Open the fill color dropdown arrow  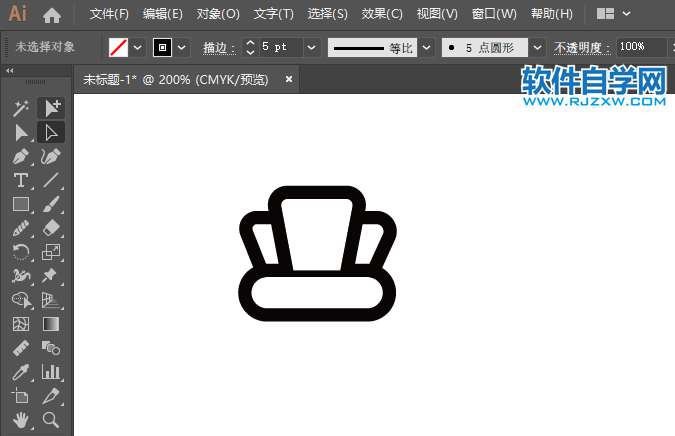point(137,47)
